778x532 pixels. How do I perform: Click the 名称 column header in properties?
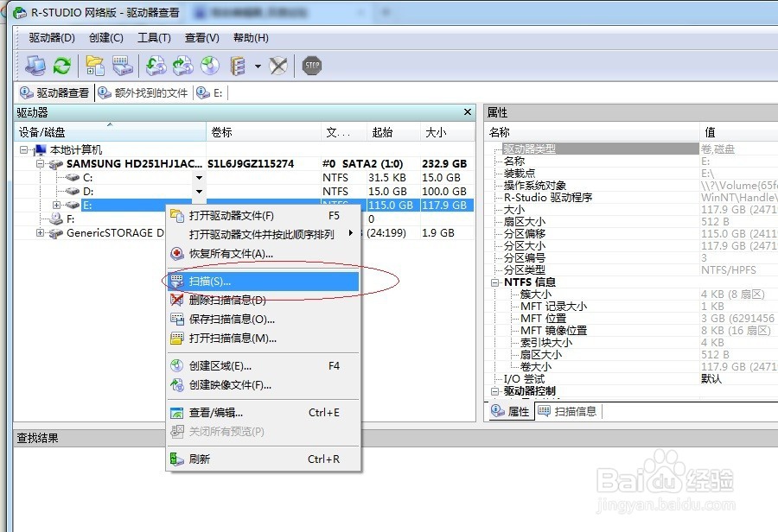pyautogui.click(x=592, y=132)
